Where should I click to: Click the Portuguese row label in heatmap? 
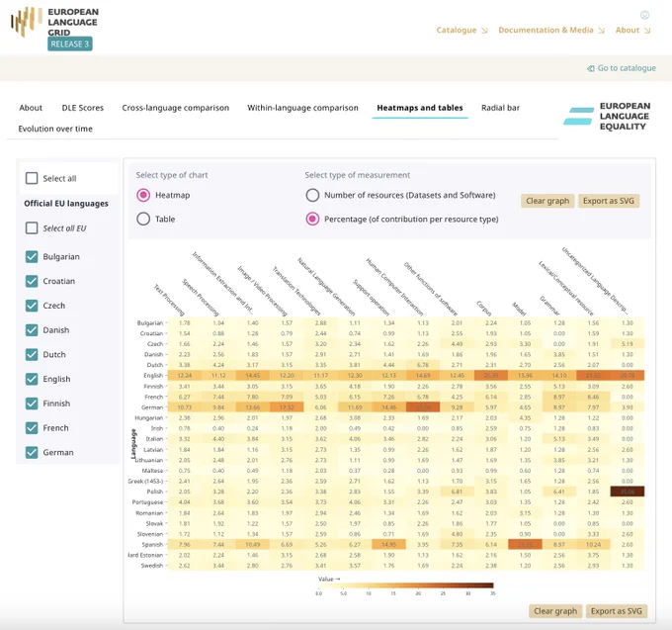pyautogui.click(x=148, y=502)
